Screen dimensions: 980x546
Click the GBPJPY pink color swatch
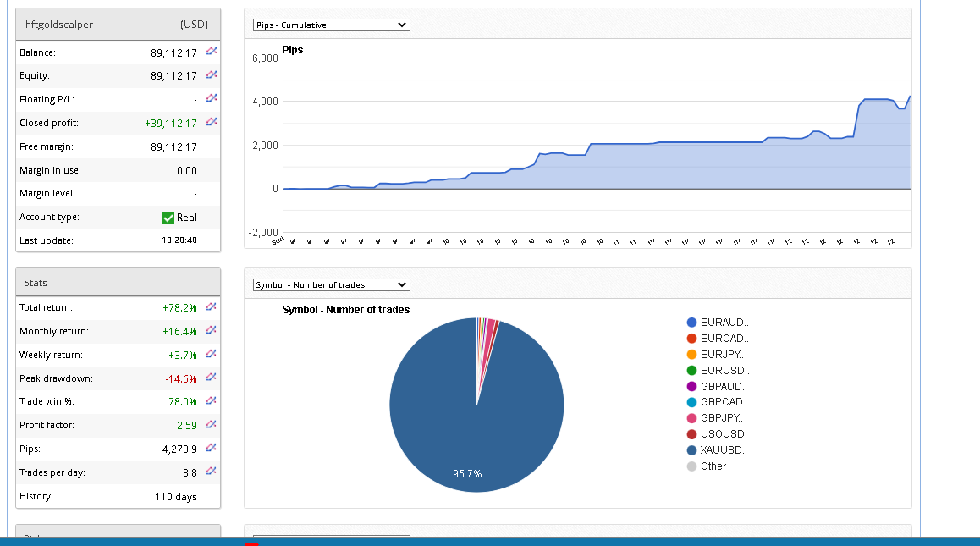692,418
